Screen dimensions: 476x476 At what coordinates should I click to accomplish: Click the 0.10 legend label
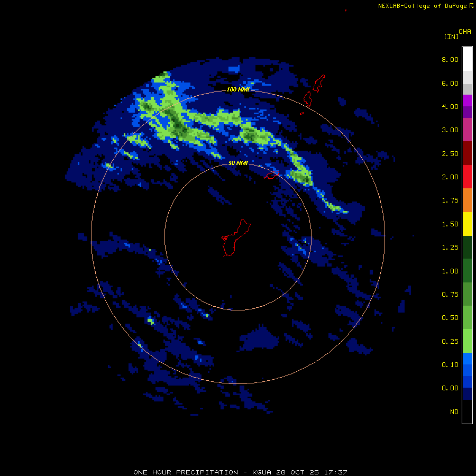click(450, 365)
